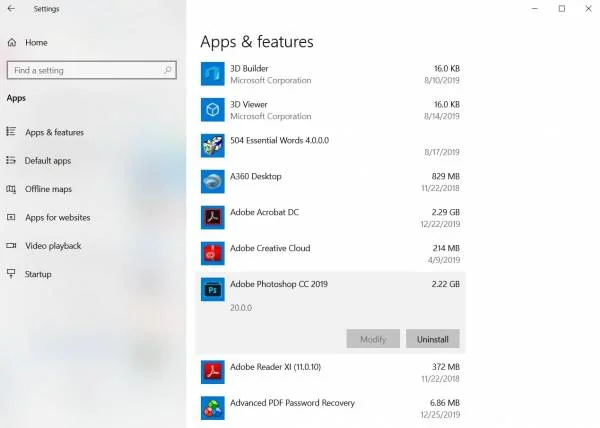Click the Video playback sidebar icon

point(11,246)
